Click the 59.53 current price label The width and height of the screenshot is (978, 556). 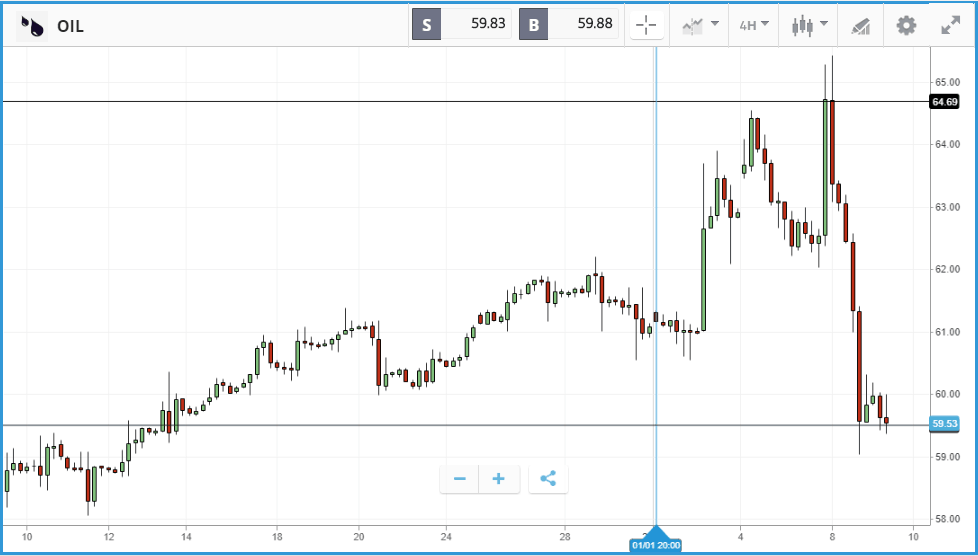tap(944, 424)
